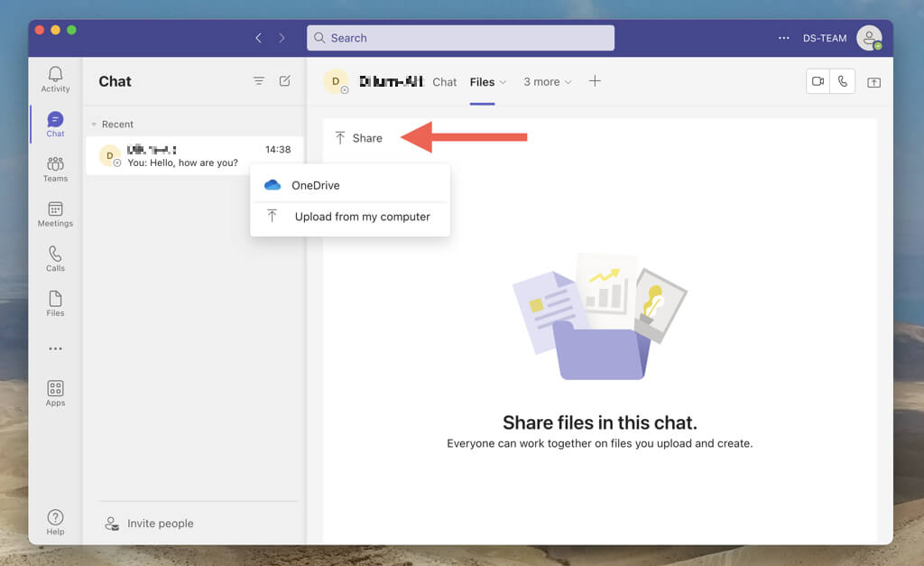
Task: Click the Chat pane heading
Action: [115, 81]
